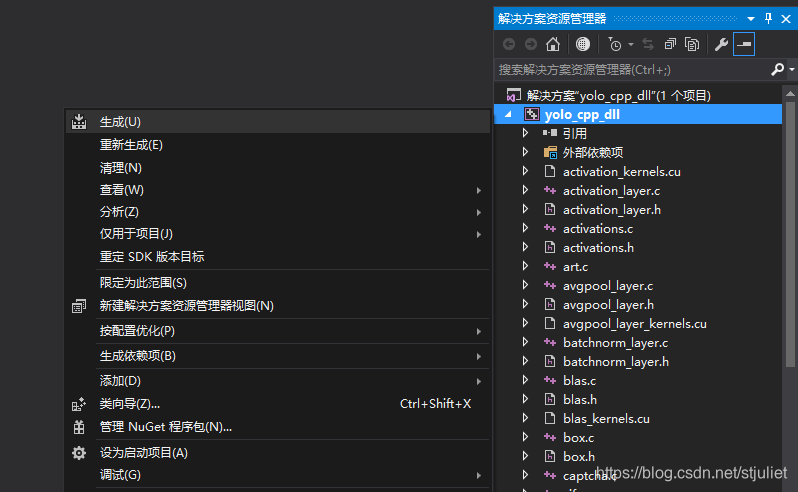Select batchnorm_layer.h file

pyautogui.click(x=616, y=362)
